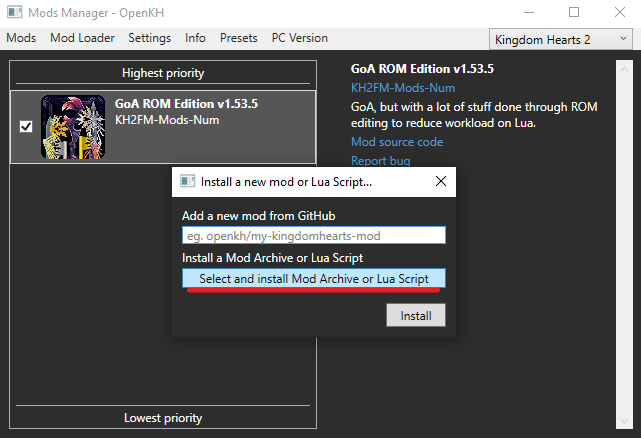Open the Mods menu

(x=21, y=38)
